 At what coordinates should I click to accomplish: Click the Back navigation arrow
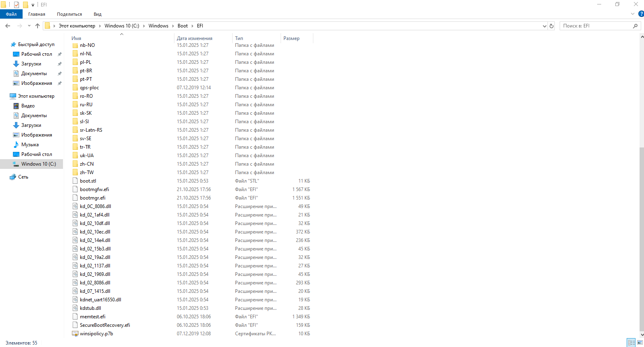pyautogui.click(x=8, y=26)
